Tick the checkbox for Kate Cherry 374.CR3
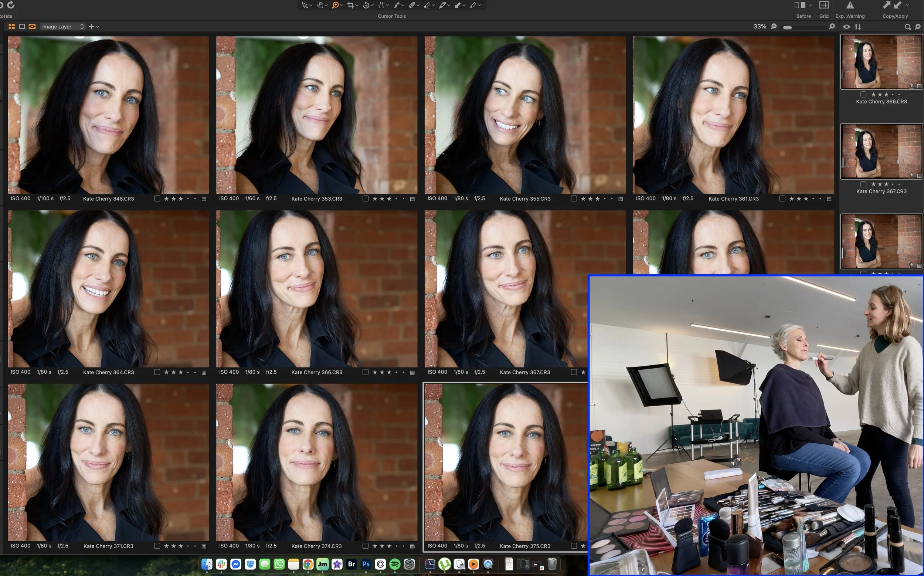Image resolution: width=924 pixels, height=576 pixels. (365, 546)
